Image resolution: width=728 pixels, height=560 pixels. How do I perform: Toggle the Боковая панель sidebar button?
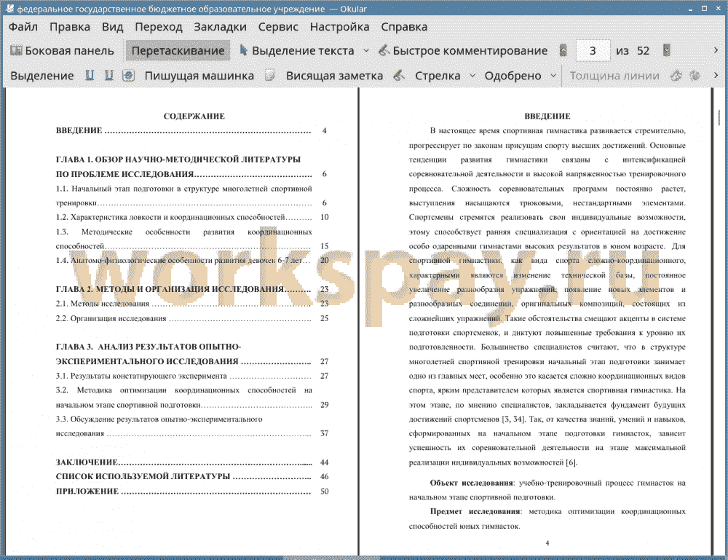pos(62,51)
